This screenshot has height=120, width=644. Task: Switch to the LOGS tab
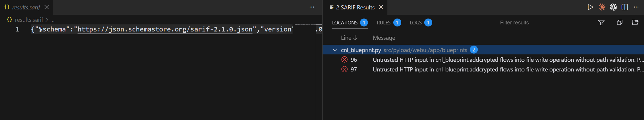pos(416,23)
